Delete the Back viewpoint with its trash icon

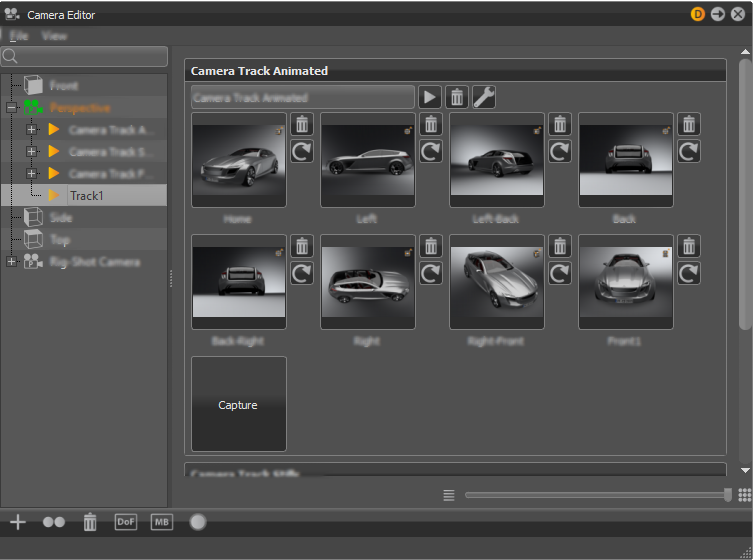point(689,124)
